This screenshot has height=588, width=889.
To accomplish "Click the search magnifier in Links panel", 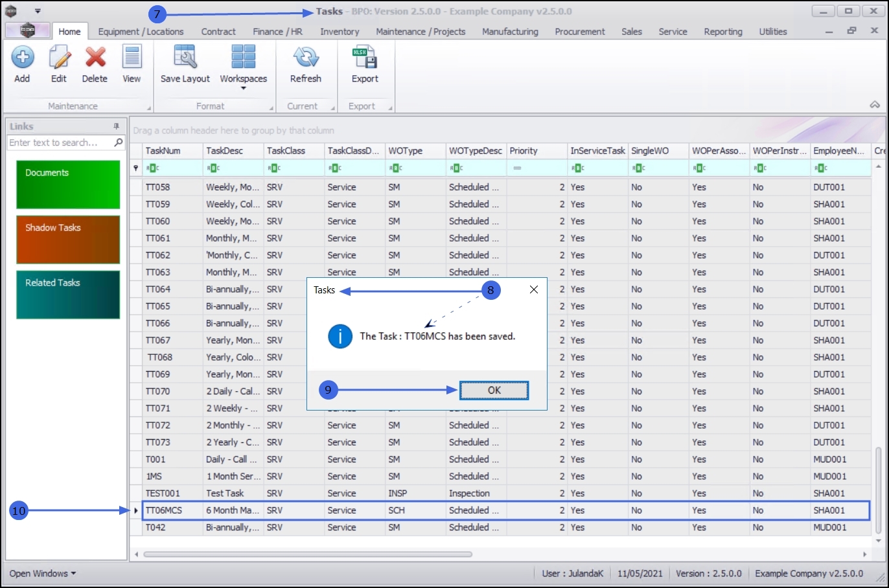I will pos(119,142).
